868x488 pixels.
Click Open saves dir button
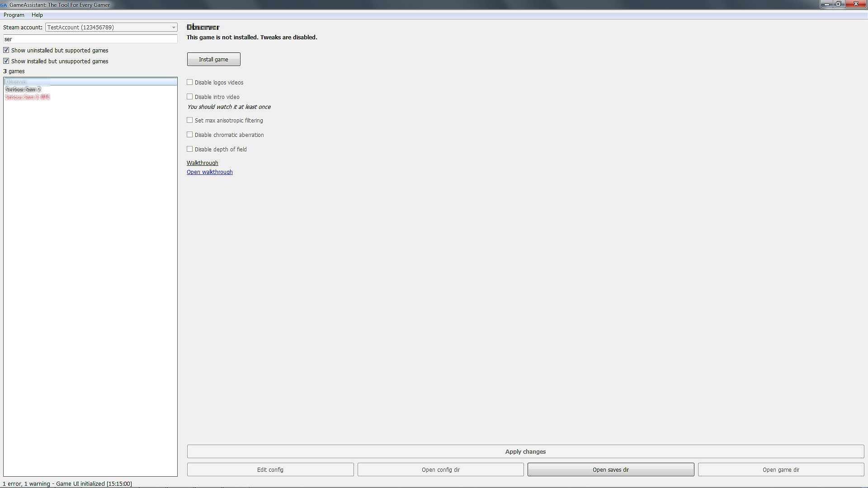pos(610,469)
